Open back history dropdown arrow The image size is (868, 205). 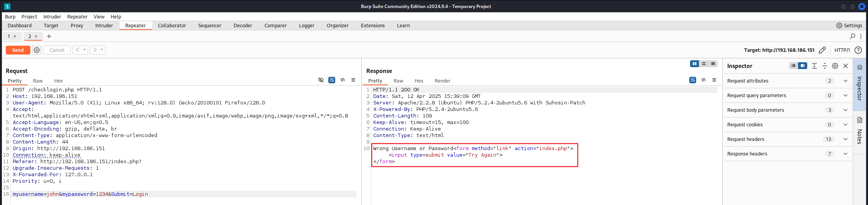click(85, 50)
